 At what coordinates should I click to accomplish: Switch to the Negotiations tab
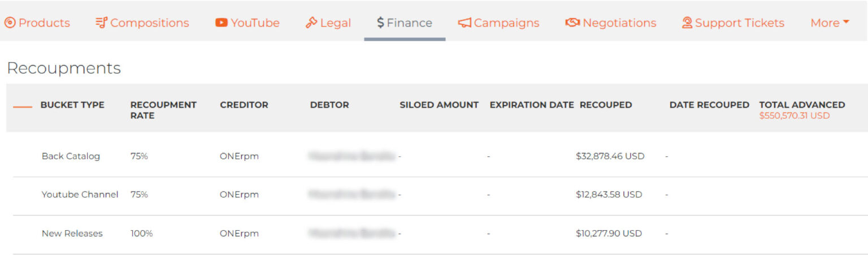pyautogui.click(x=619, y=23)
